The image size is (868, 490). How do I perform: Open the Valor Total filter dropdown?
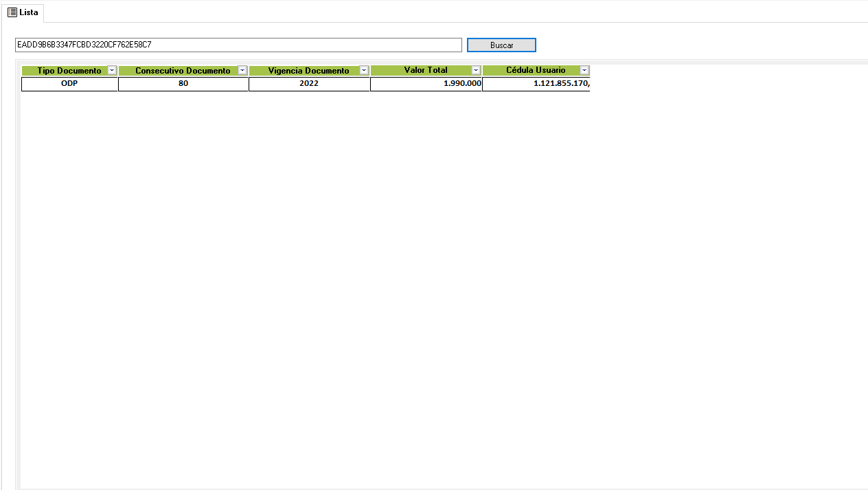(x=476, y=70)
